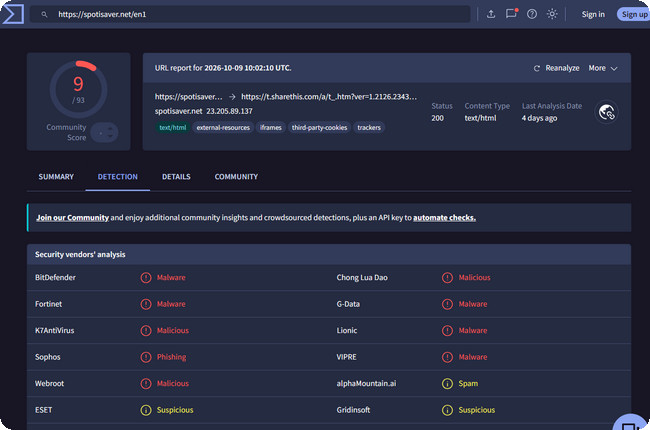
Task: Click Sign in
Action: coord(593,14)
